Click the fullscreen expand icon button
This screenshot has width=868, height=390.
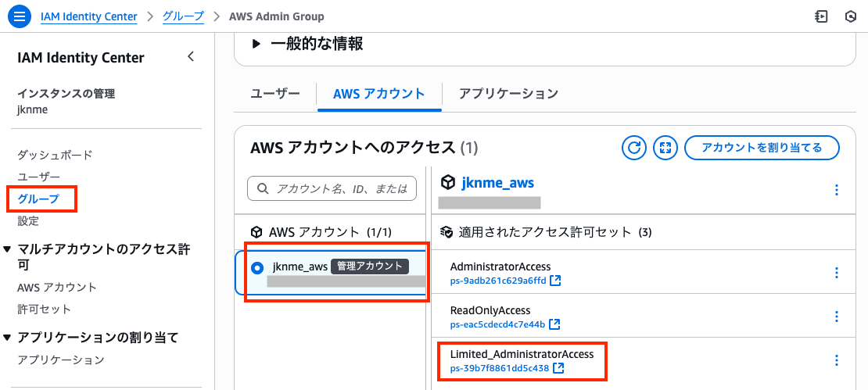click(665, 148)
